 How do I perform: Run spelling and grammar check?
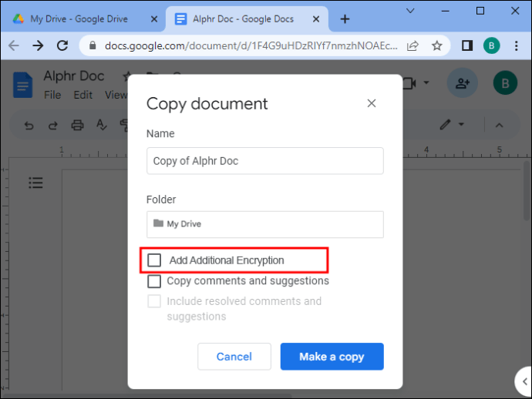click(102, 125)
